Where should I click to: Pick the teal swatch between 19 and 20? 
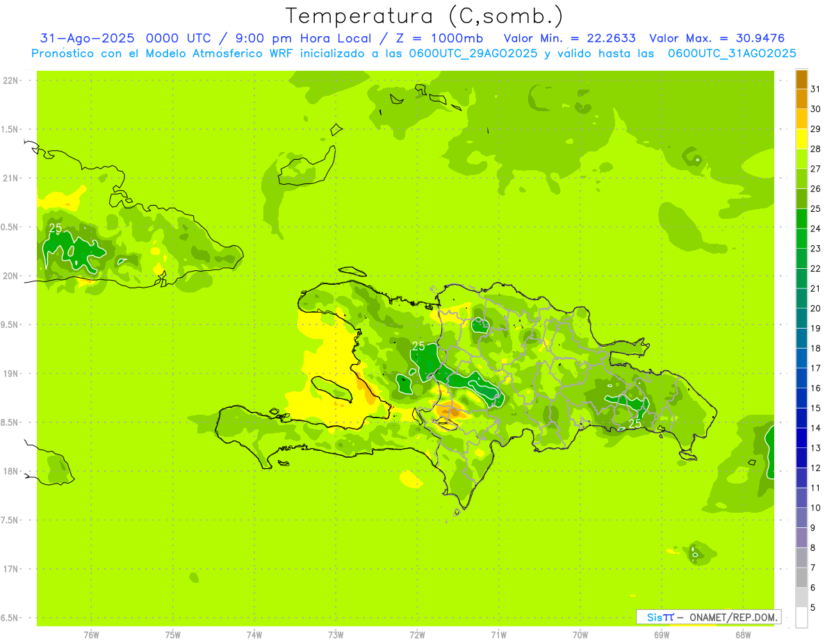[x=801, y=318]
